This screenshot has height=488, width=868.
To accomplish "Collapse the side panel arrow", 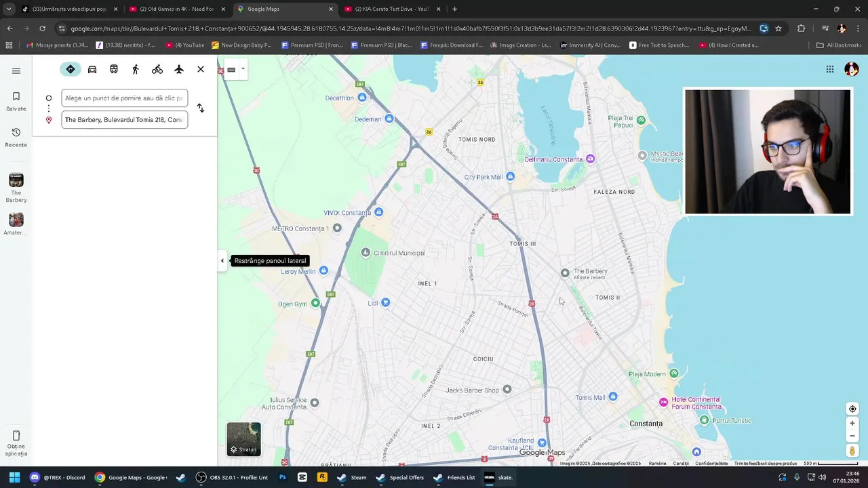I will (222, 260).
